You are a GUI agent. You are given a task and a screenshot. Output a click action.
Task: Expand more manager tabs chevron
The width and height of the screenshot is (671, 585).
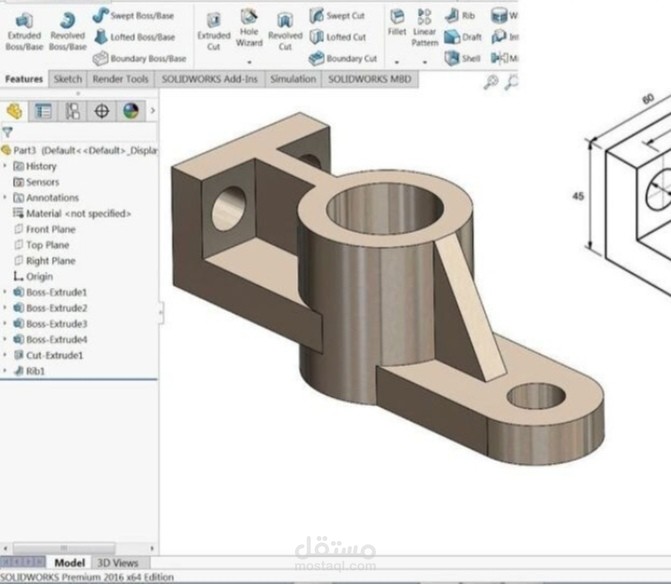click(153, 111)
